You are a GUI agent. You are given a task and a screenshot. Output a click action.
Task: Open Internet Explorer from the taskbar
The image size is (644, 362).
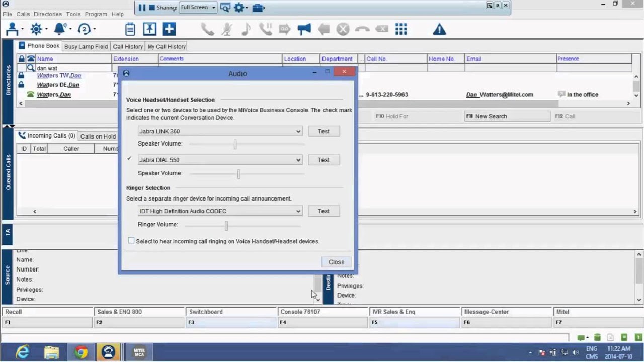coord(23,352)
